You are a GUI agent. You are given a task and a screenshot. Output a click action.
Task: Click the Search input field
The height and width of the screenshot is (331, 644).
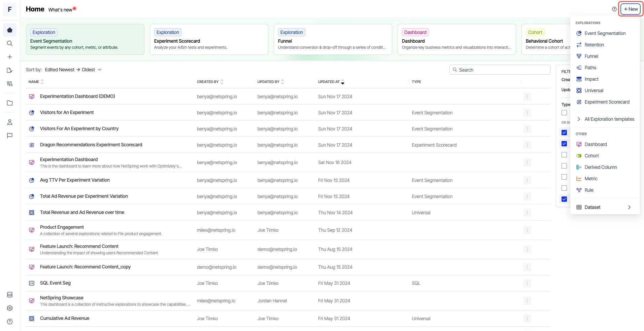point(500,70)
